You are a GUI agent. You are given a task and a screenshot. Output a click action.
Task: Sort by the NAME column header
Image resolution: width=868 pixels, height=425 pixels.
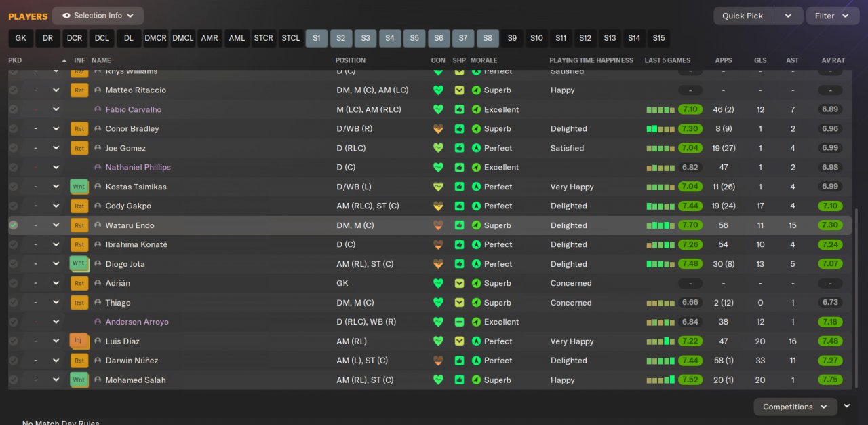click(x=101, y=60)
